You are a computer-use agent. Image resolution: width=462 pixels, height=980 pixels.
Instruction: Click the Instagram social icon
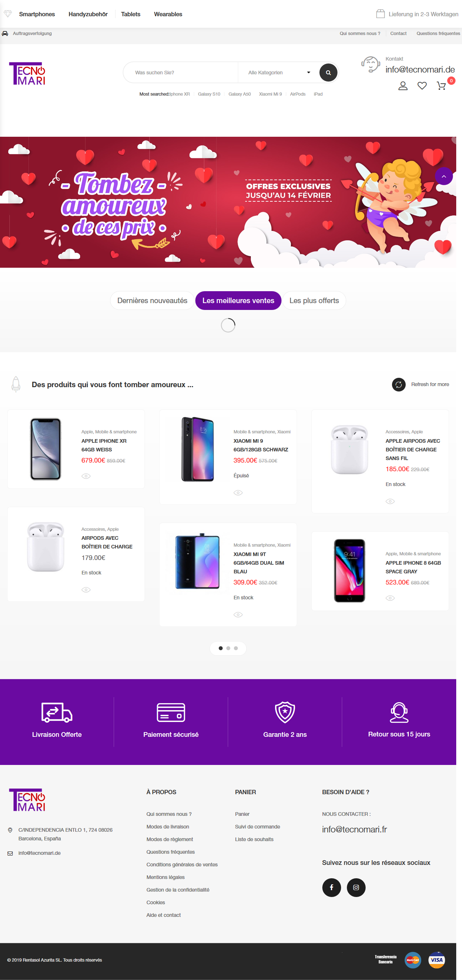coord(356,887)
